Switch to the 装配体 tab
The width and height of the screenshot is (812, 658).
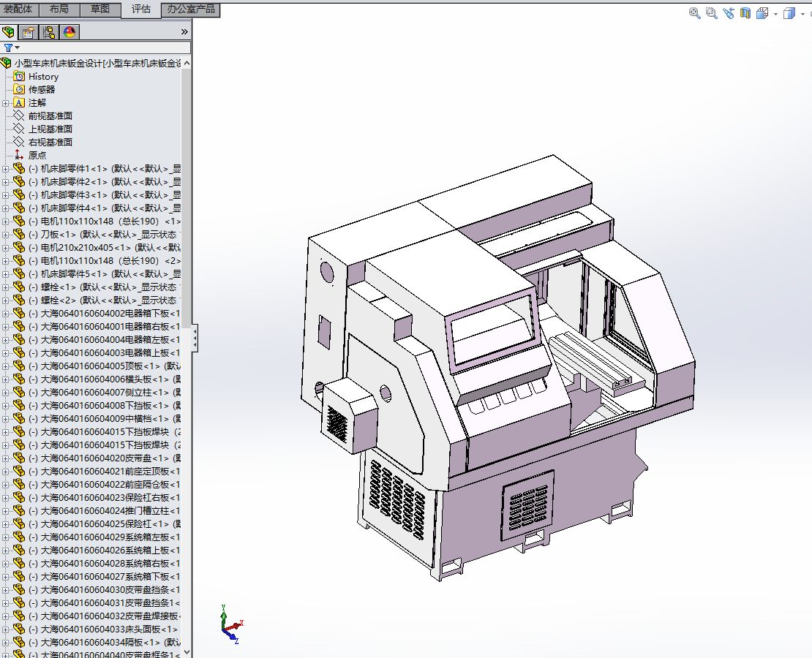(18, 9)
